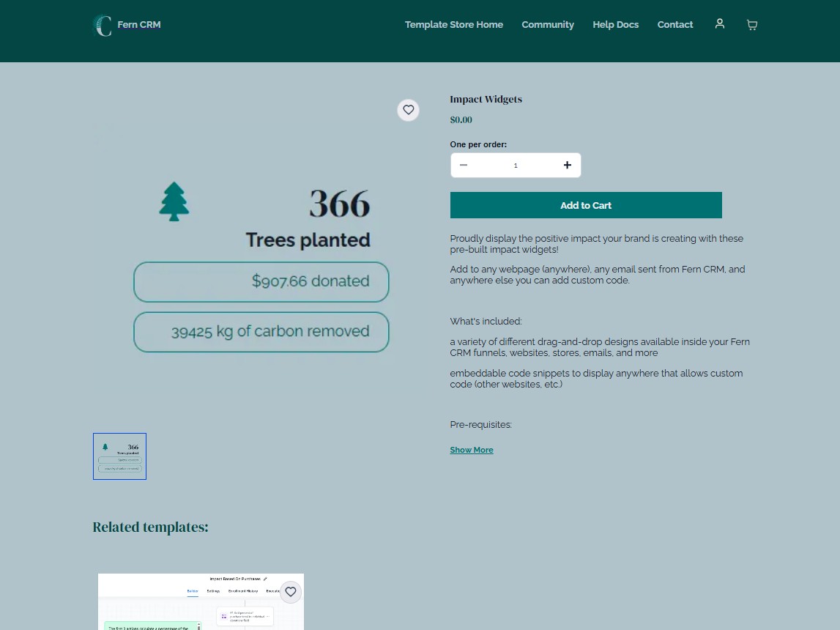The height and width of the screenshot is (630, 840).
Task: Open the Contact page
Action: 674,25
